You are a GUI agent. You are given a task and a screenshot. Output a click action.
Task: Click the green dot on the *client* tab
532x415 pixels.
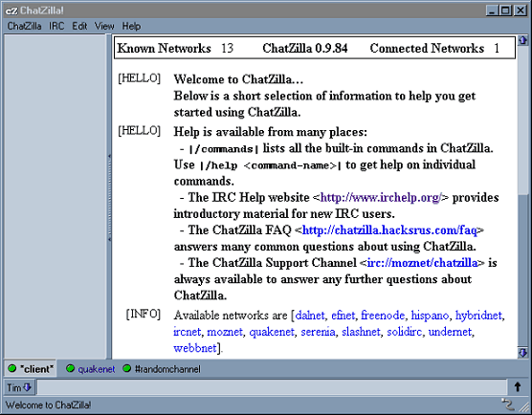coord(11,368)
